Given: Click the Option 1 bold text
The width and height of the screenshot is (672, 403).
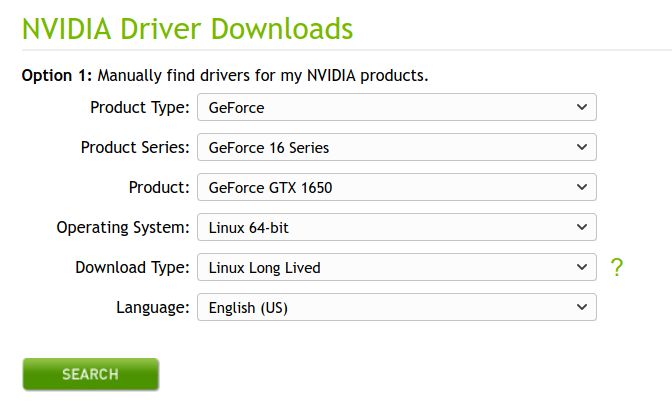Looking at the screenshot, I should 57,75.
